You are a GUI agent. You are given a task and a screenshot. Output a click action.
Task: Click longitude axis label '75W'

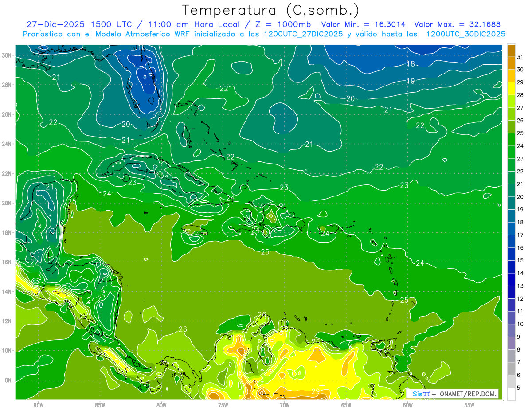pyautogui.click(x=223, y=405)
